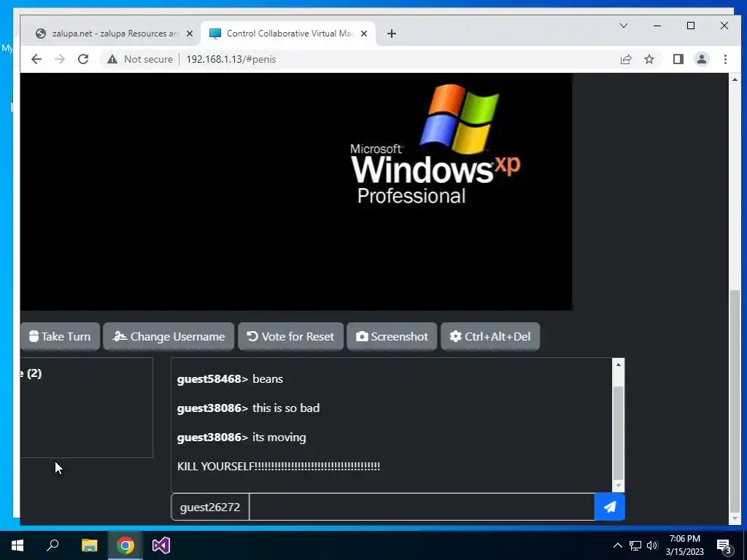This screenshot has width=747, height=560.
Task: Go back to the previous page
Action: (x=36, y=59)
